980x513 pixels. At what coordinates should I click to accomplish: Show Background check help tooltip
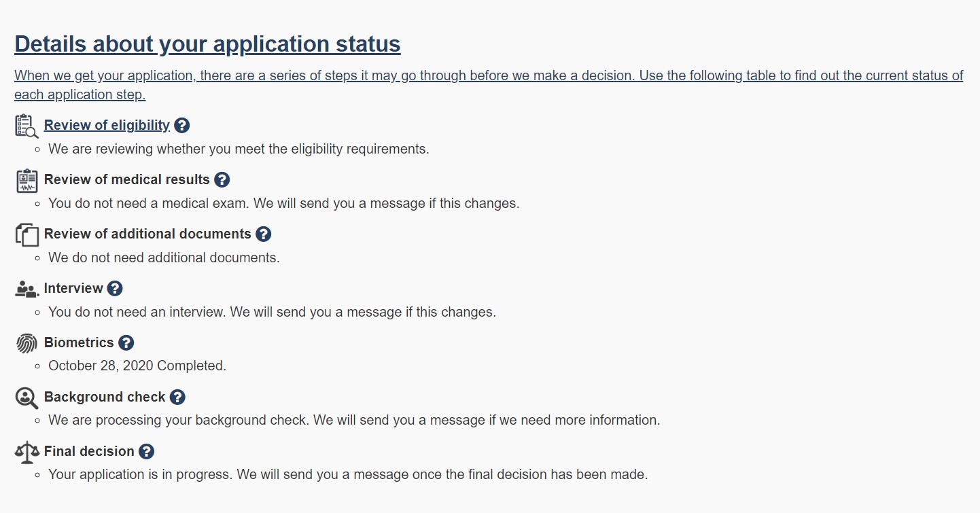[177, 397]
